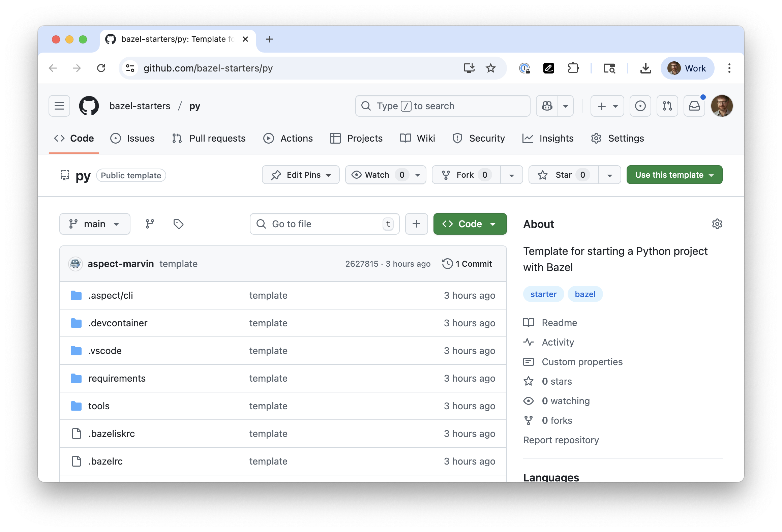Screen dimensions: 782x532
Task: Open the star lists dropdown arrow
Action: pyautogui.click(x=610, y=175)
